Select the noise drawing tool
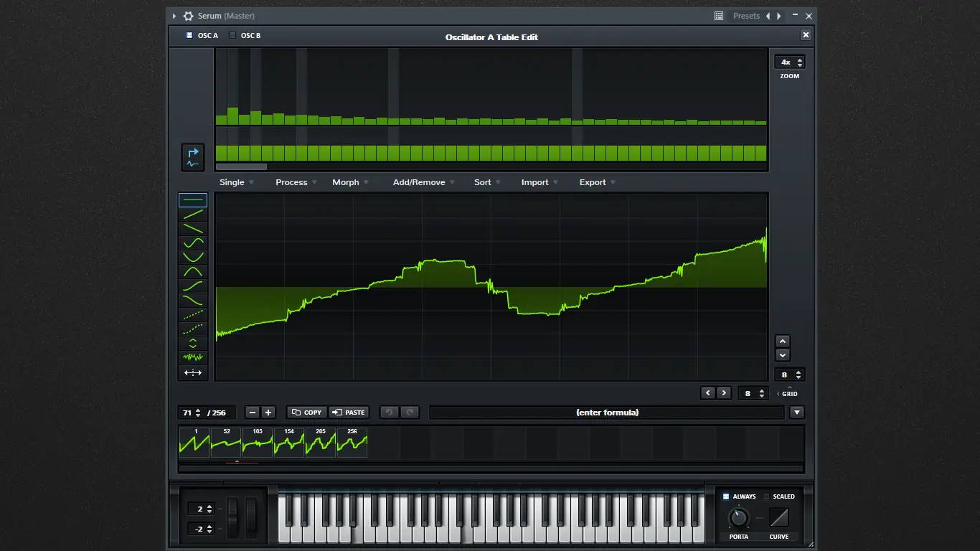This screenshot has height=551, width=980. point(192,357)
